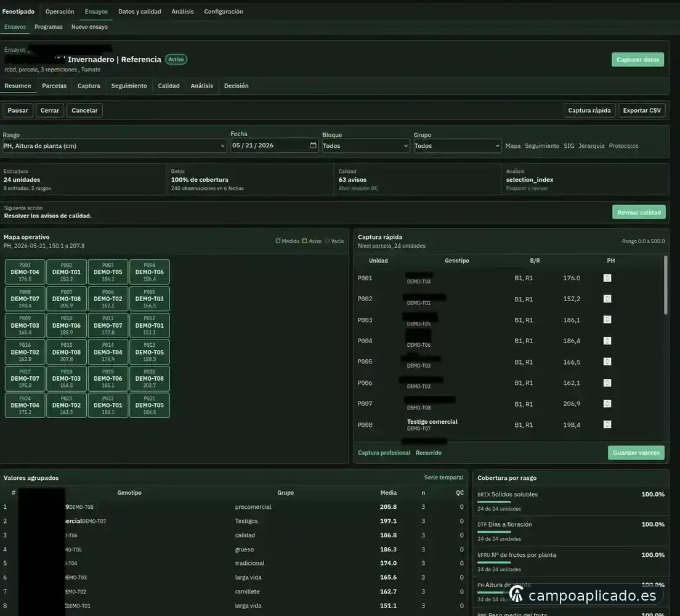The height and width of the screenshot is (616, 680).
Task: Open the Captura profesional link
Action: 384,453
